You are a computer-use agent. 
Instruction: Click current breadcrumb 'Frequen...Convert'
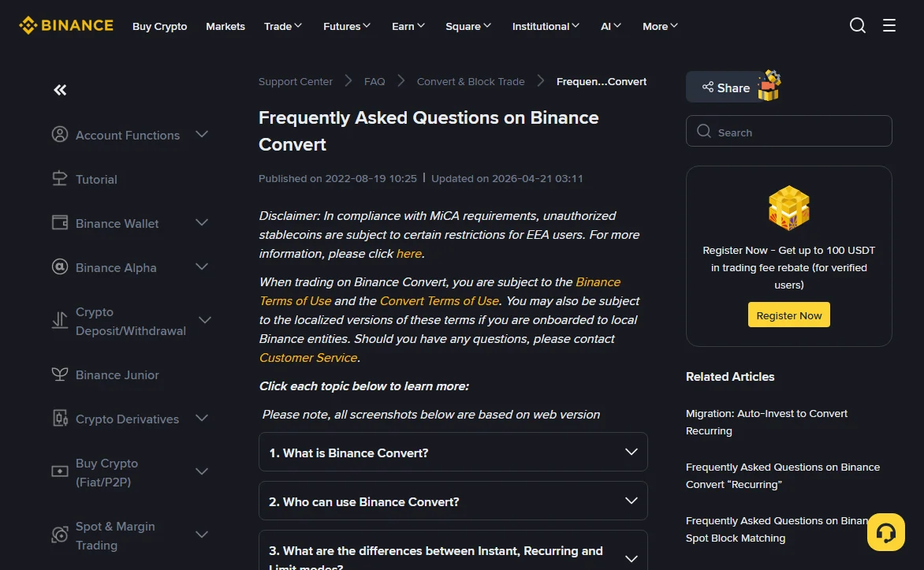601,81
